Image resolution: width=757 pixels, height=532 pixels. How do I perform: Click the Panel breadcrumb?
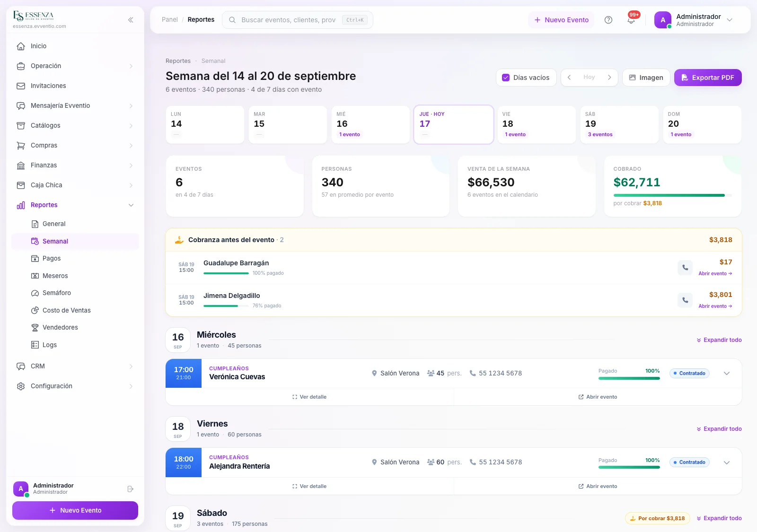pyautogui.click(x=170, y=20)
